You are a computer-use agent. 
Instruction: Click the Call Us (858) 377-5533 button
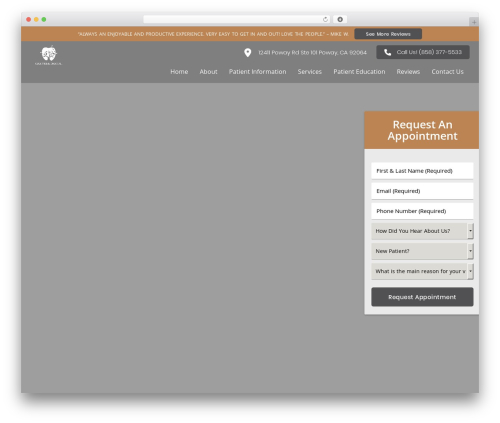[x=423, y=52]
